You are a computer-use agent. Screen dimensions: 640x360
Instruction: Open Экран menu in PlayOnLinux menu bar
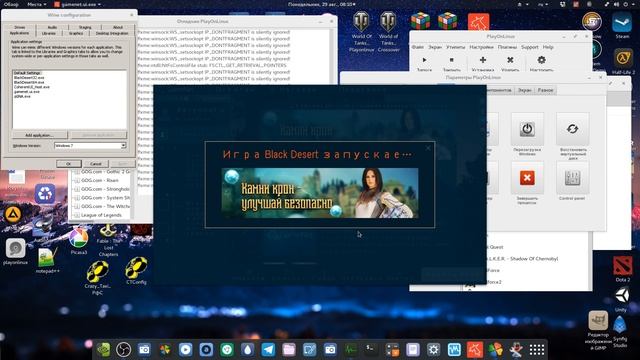point(435,47)
